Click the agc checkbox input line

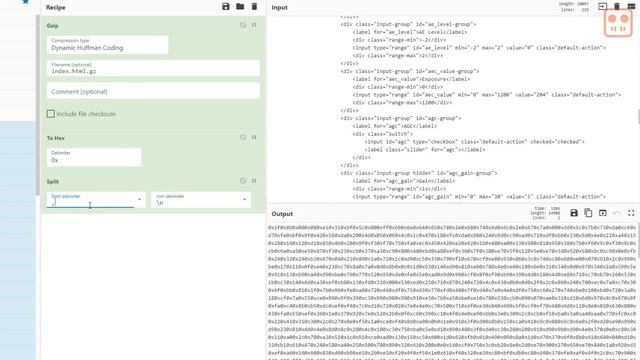(x=475, y=142)
